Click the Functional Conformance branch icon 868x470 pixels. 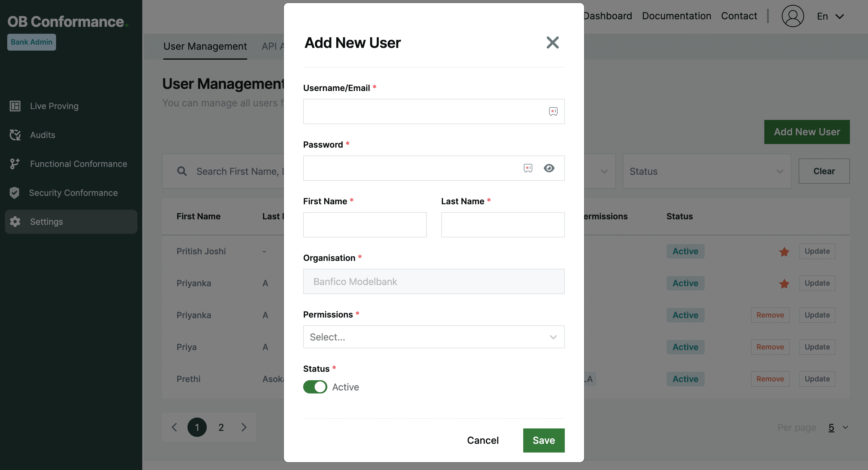15,164
